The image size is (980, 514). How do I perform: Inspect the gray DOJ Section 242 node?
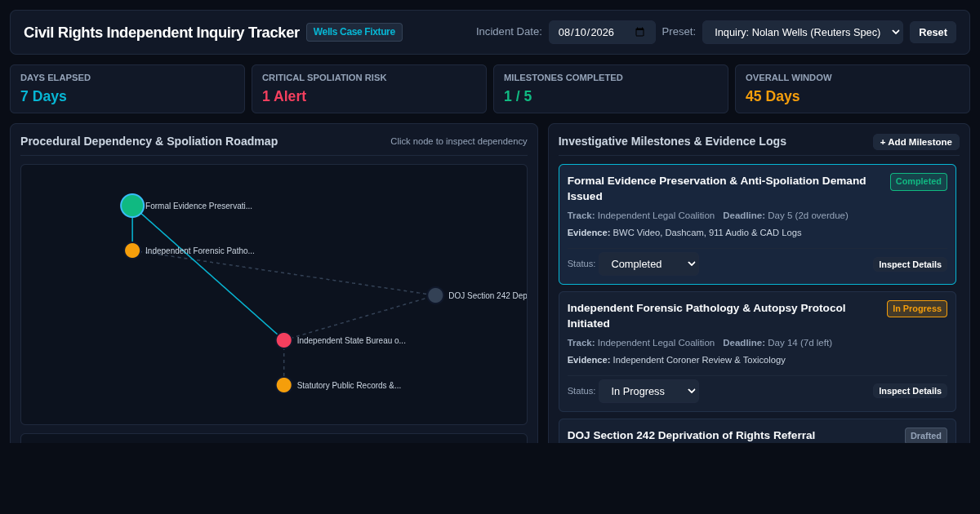click(x=435, y=295)
